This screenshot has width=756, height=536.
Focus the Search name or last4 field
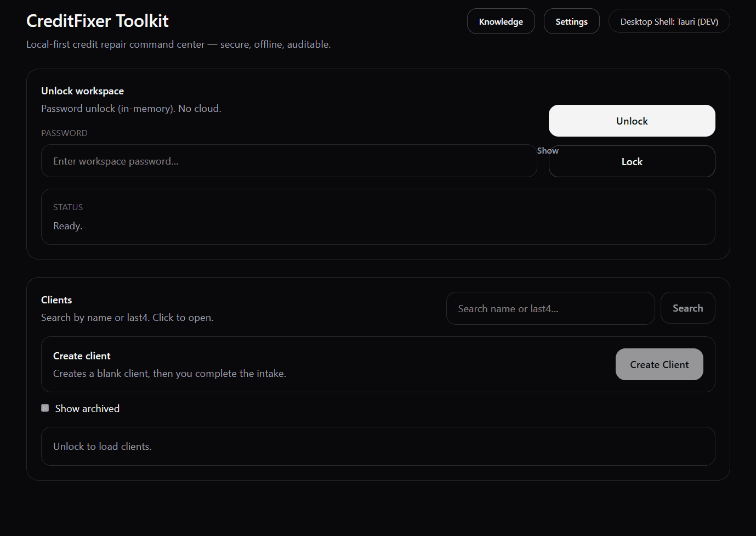tap(550, 308)
